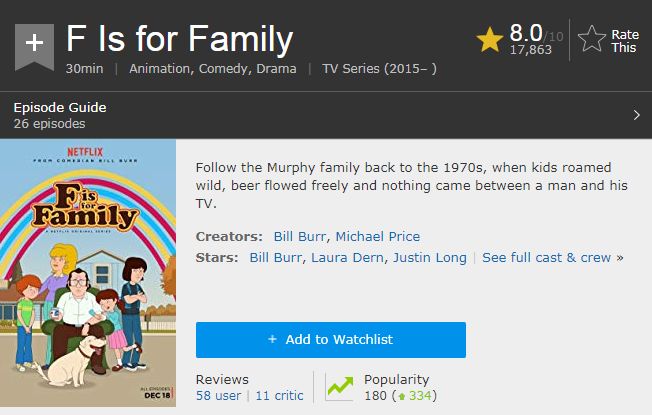Open the 58 user reviews
This screenshot has width=652, height=415.
(218, 395)
